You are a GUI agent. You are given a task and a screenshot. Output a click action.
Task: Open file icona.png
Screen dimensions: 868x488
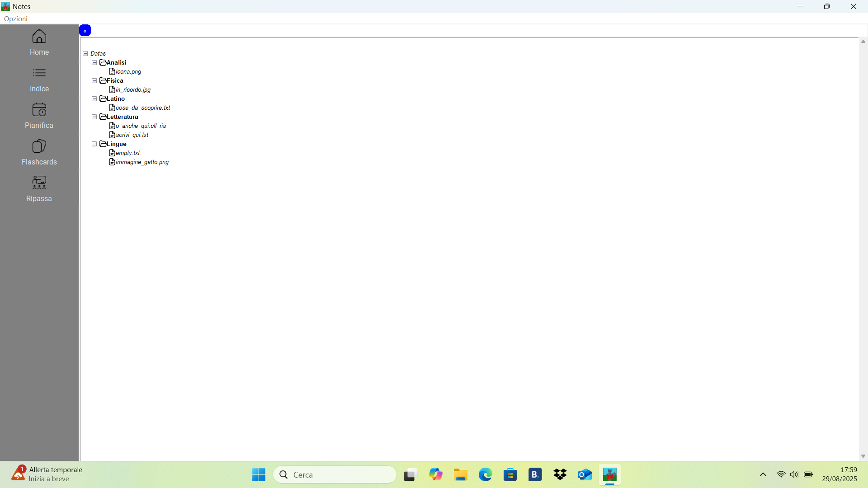coord(128,72)
